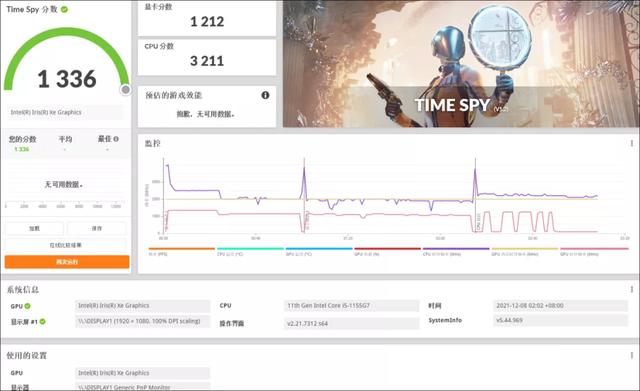Toggle the red GPU 负载 (%) legend line
The width and height of the screenshot is (640, 391).
pyautogui.click(x=387, y=251)
